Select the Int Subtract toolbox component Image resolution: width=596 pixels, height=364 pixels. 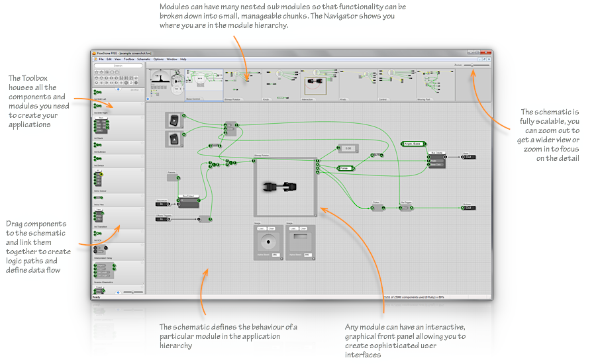(119, 148)
